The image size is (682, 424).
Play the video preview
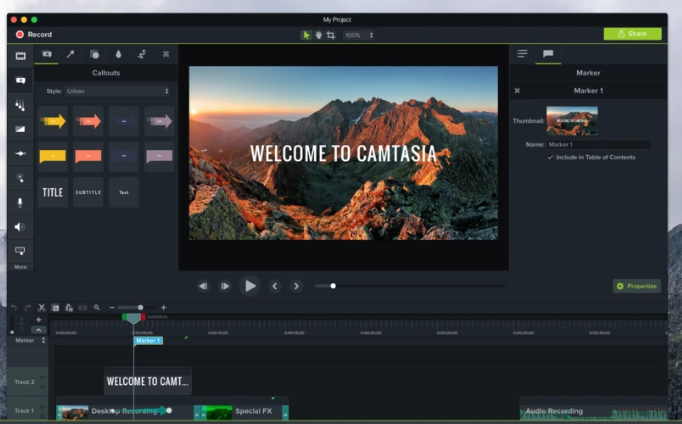250,286
